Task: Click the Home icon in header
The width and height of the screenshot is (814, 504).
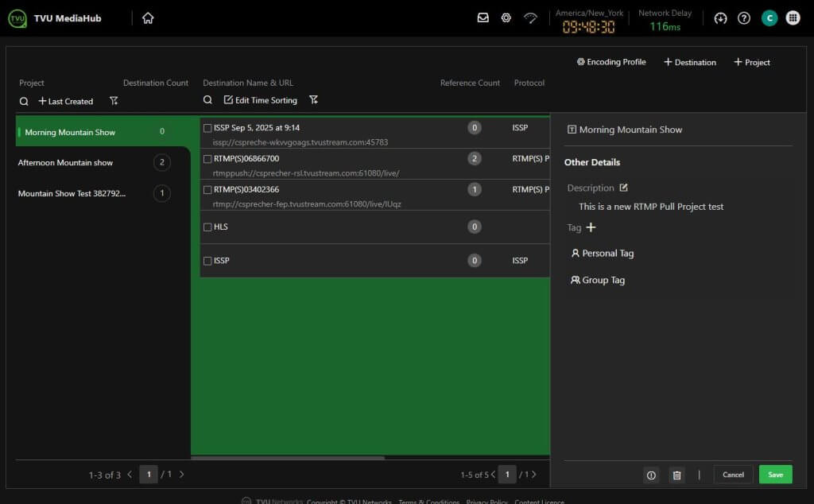Action: coord(148,18)
